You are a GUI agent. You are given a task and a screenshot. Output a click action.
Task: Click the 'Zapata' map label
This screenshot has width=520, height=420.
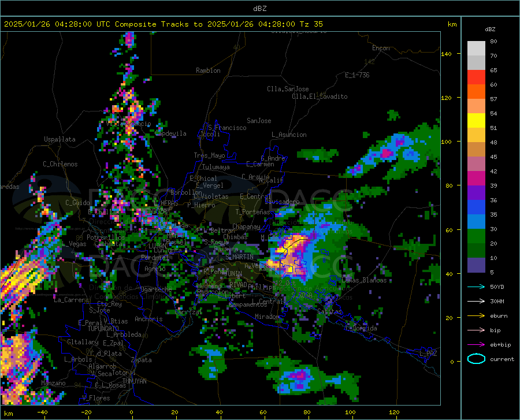click(x=141, y=360)
